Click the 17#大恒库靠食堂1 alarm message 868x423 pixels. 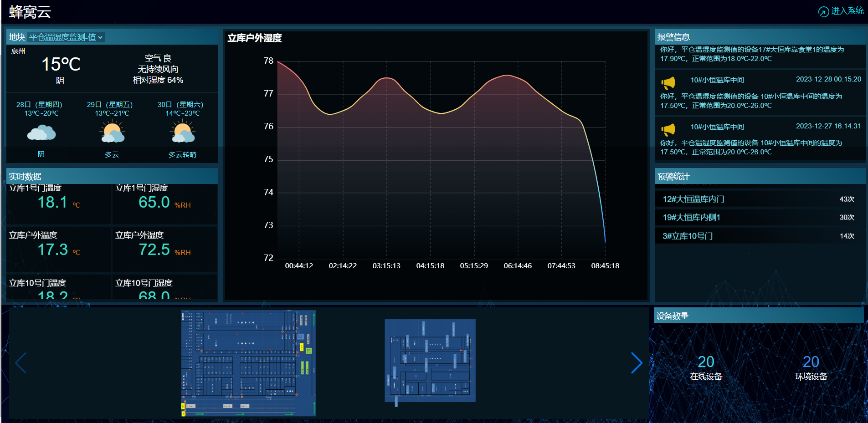(x=752, y=54)
